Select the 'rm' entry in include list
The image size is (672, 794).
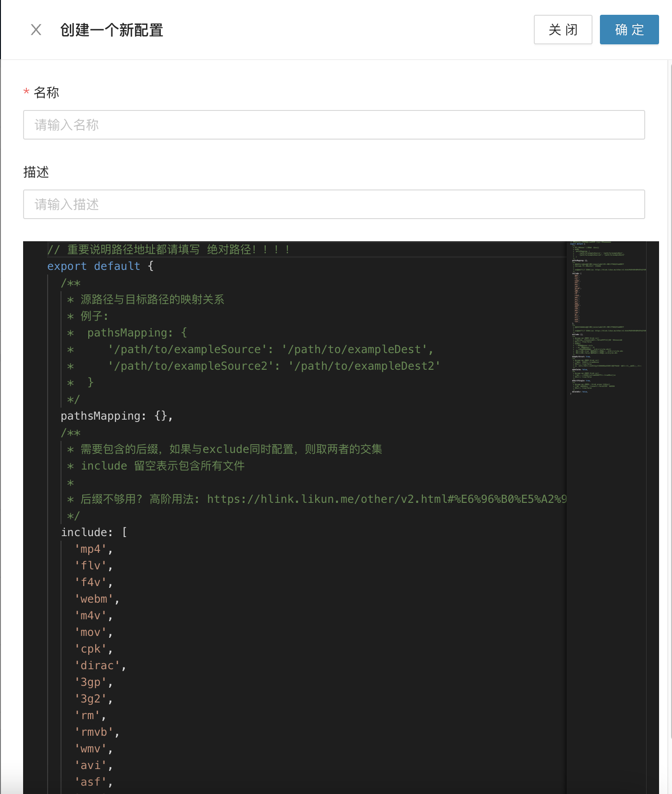click(91, 715)
